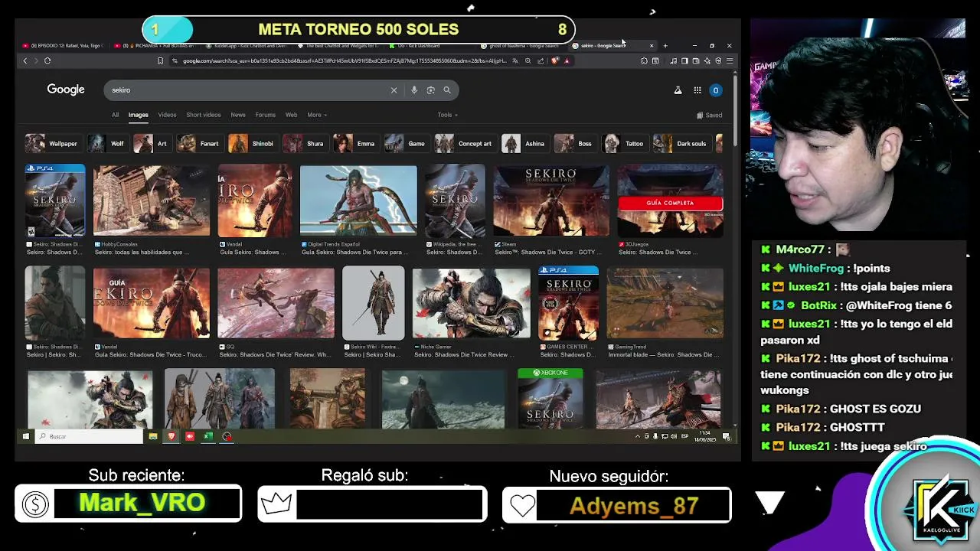Start voice search with microphone icon
The height and width of the screenshot is (551, 980).
point(414,90)
